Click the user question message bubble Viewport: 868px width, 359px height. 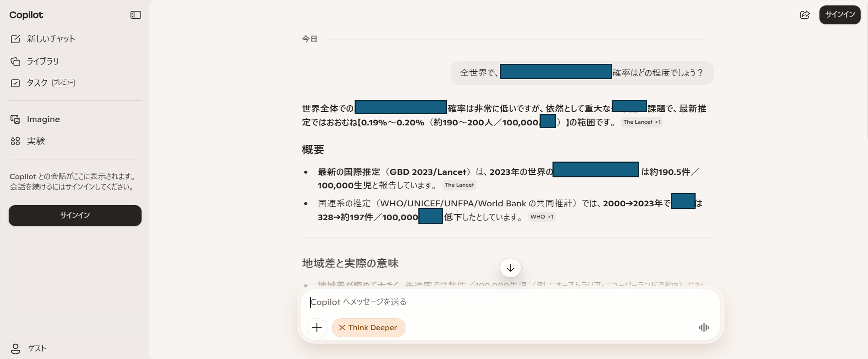(582, 73)
